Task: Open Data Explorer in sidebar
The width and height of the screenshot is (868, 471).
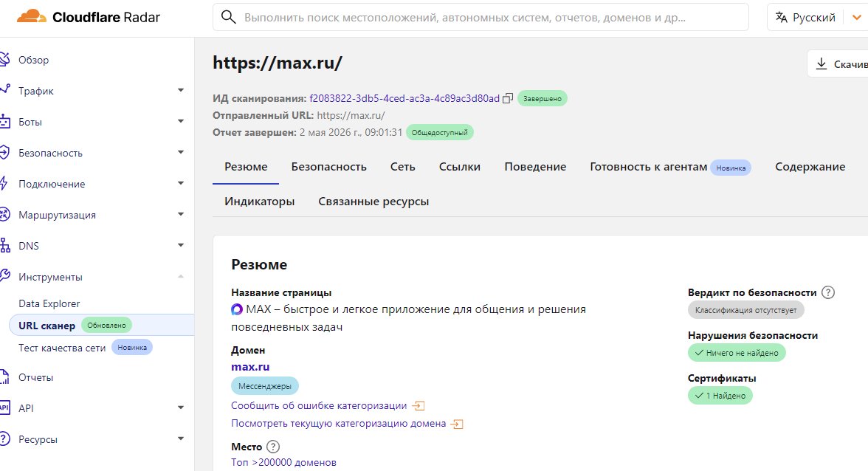Action: (49, 303)
